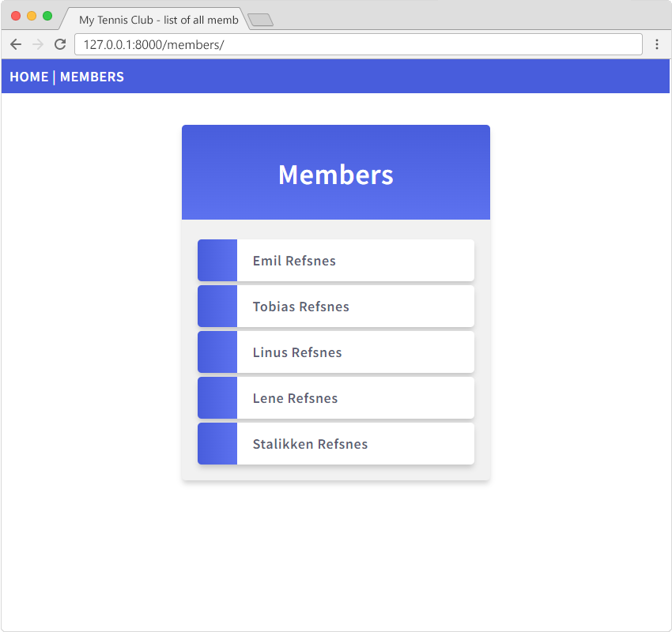Image resolution: width=672 pixels, height=632 pixels.
Task: Click the browser forward arrow icon
Action: (37, 44)
